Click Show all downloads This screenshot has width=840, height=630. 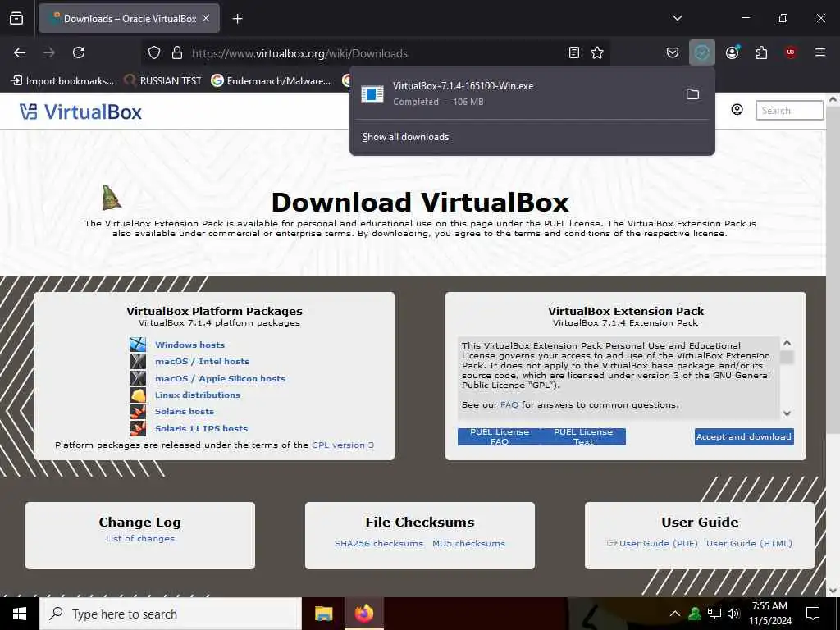[x=405, y=137]
